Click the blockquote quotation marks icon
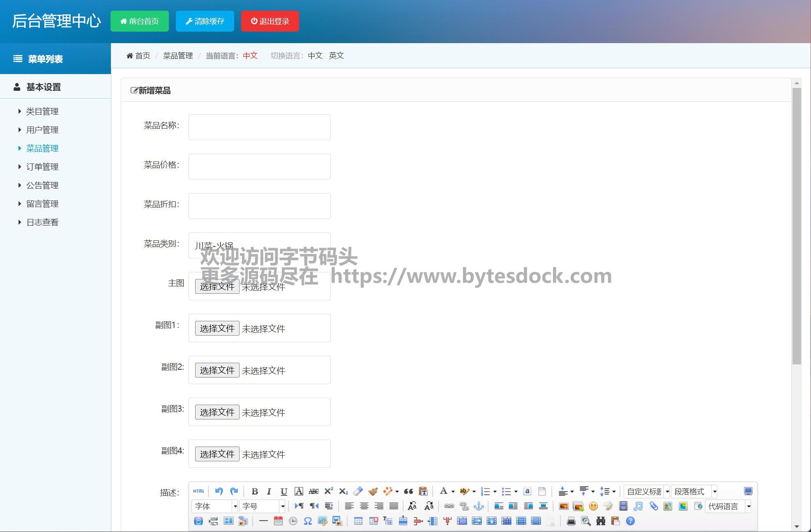The image size is (811, 532). (408, 491)
